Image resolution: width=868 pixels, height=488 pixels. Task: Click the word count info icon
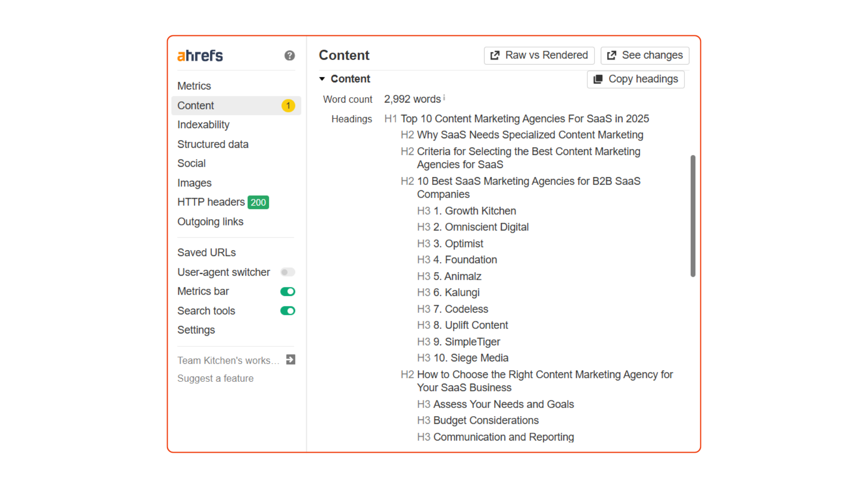tap(444, 98)
